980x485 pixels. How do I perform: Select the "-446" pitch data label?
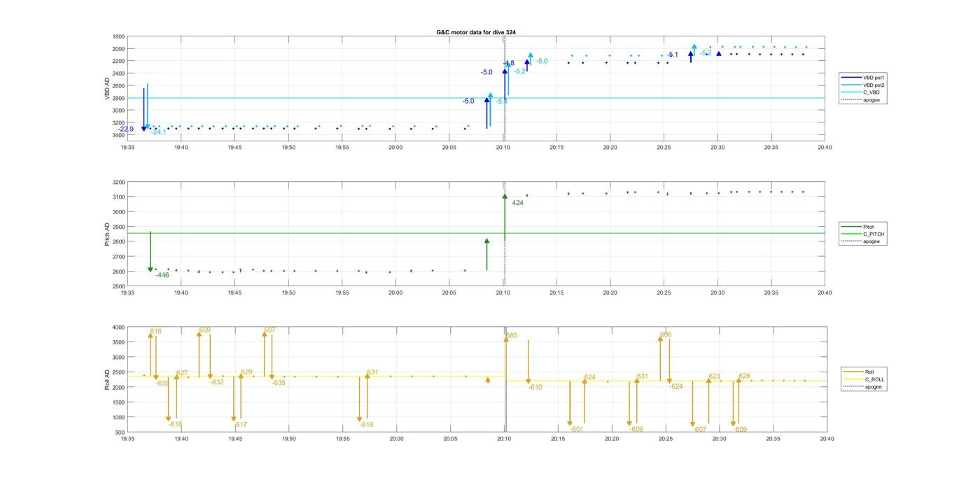tap(162, 275)
